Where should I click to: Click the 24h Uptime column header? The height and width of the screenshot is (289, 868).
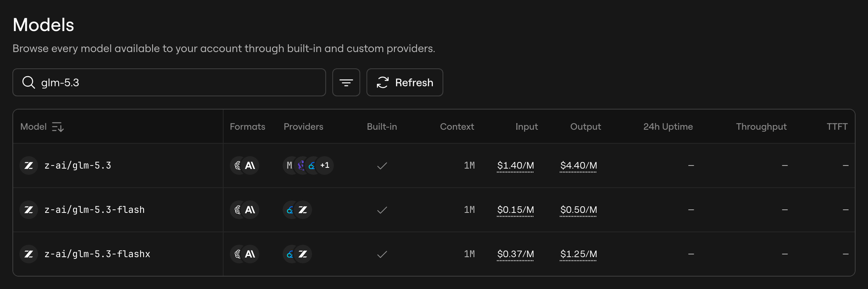tap(668, 127)
